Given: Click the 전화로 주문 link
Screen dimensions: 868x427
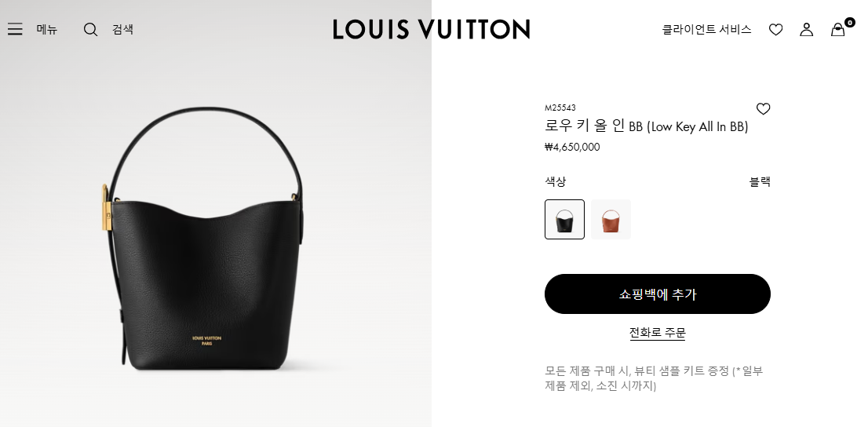Looking at the screenshot, I should point(658,333).
